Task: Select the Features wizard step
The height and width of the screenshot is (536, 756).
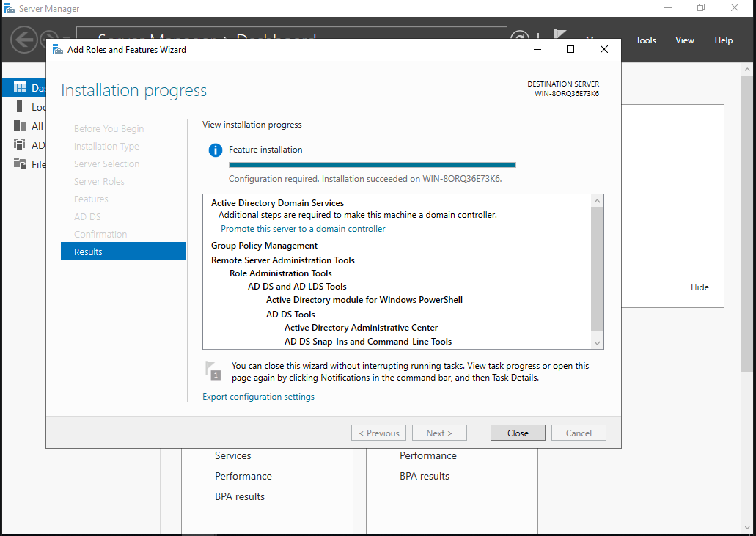Action: 91,199
